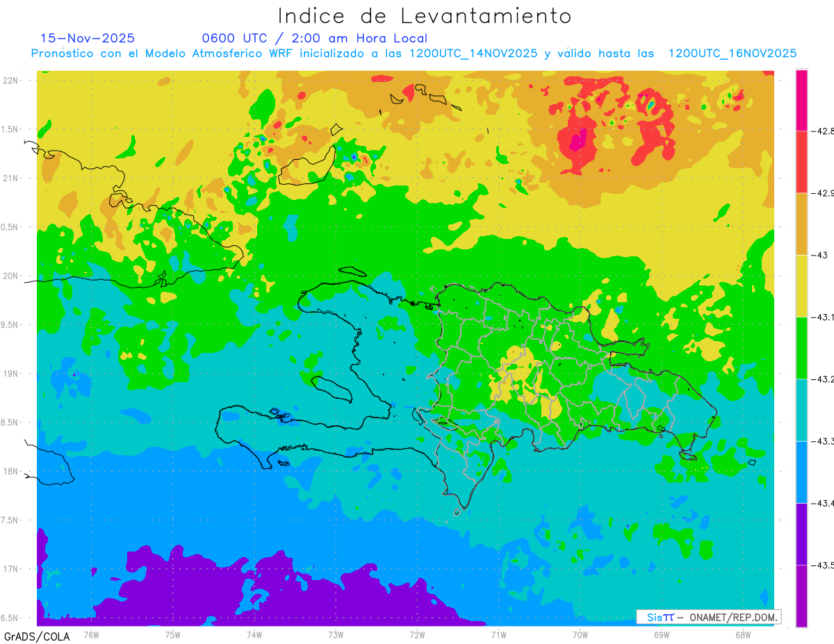Click the longitude label '73W'
The width and height of the screenshot is (834, 644).
pyautogui.click(x=336, y=634)
